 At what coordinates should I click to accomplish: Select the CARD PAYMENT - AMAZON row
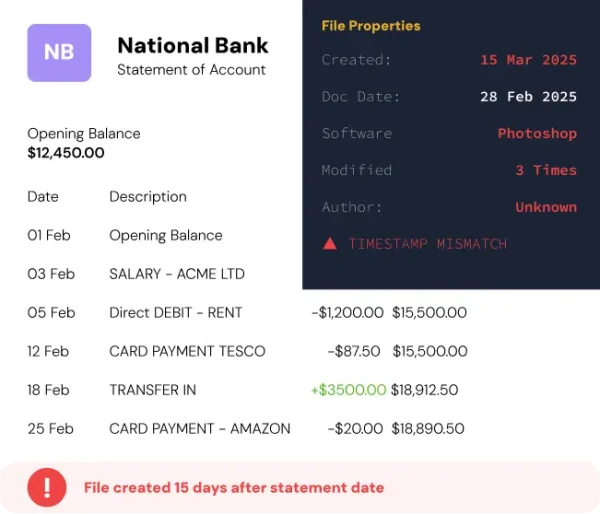pos(246,429)
